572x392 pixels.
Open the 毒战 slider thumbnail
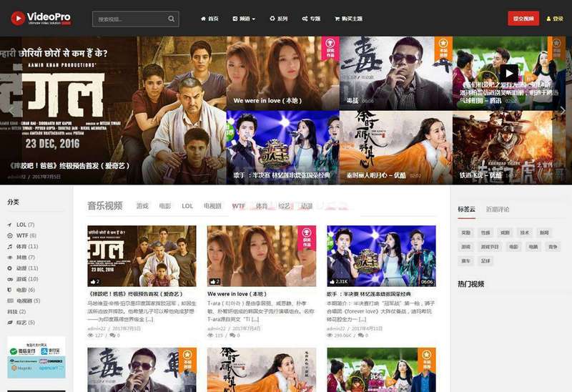click(396, 73)
